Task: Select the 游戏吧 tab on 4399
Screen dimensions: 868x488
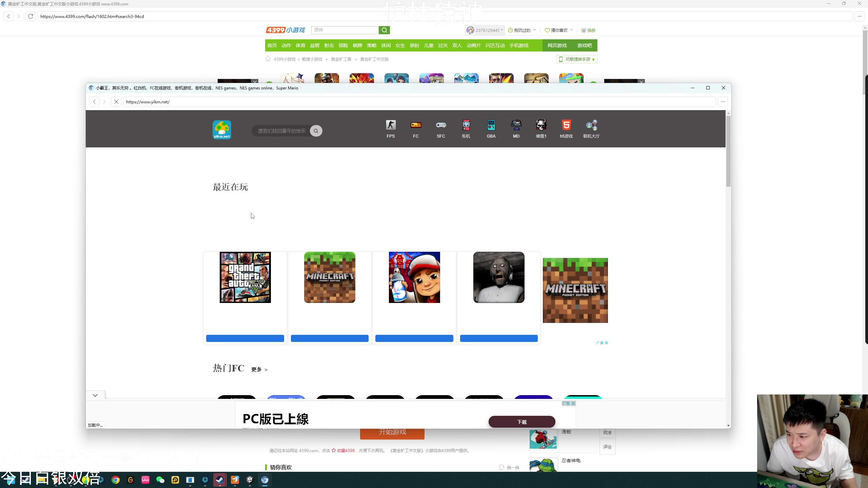Action: point(585,45)
